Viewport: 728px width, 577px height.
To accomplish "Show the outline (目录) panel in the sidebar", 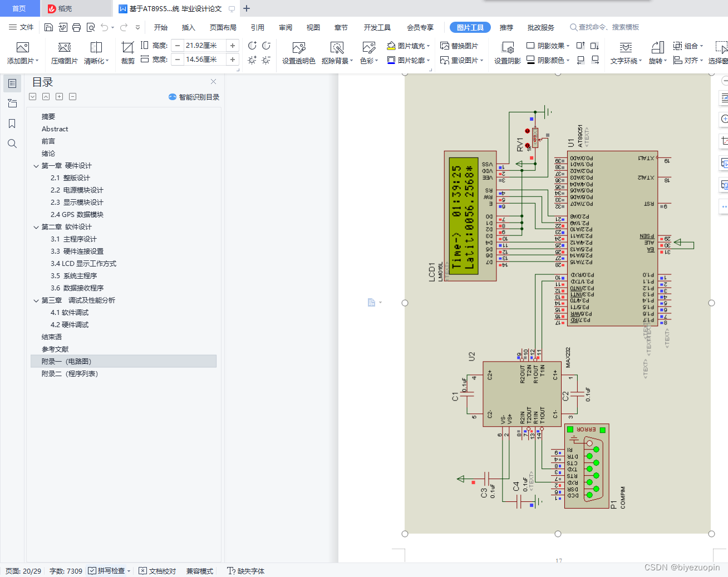I will pyautogui.click(x=12, y=83).
